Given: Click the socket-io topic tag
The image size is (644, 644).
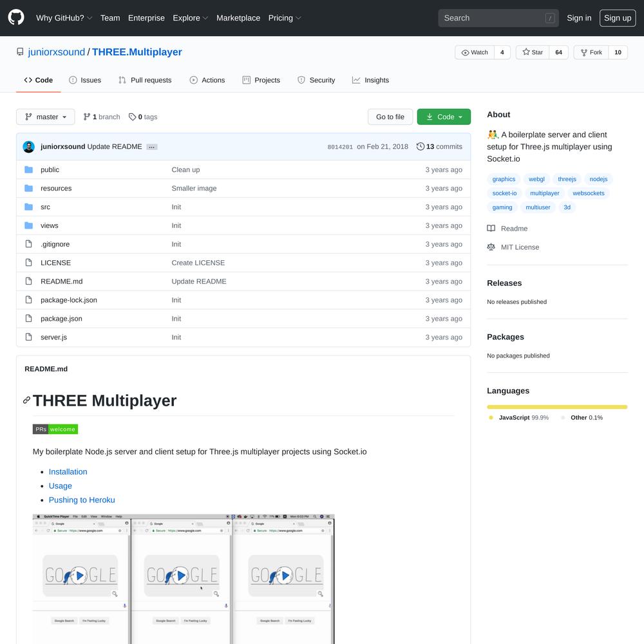Looking at the screenshot, I should [504, 193].
